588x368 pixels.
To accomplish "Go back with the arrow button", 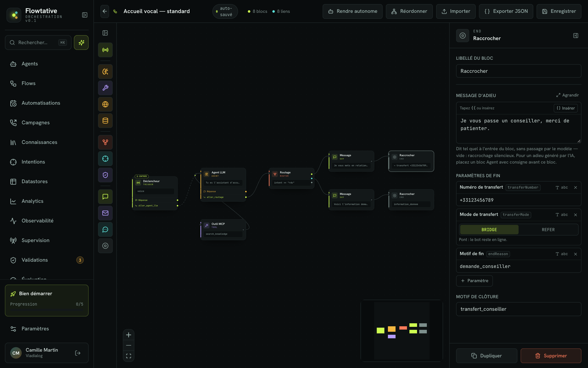I will click(x=105, y=11).
